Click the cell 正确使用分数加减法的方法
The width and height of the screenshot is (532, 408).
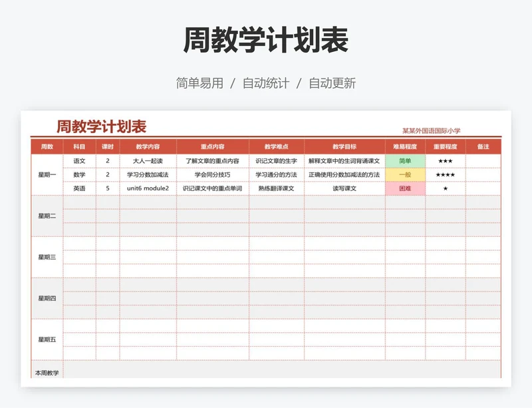[344, 174]
